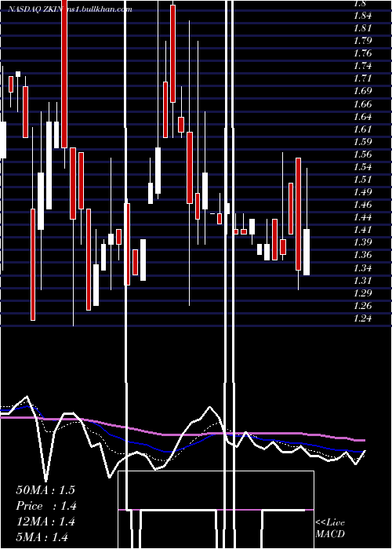This screenshot has width=392, height=549.
Task: Click the 1.56 price axis label
Action: (362, 155)
